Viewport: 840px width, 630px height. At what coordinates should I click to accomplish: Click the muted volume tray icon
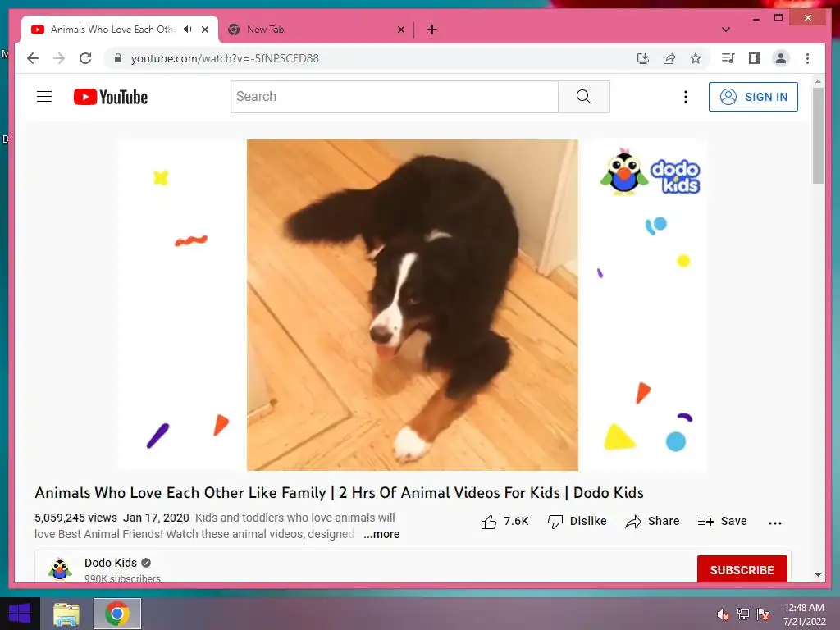(x=723, y=614)
